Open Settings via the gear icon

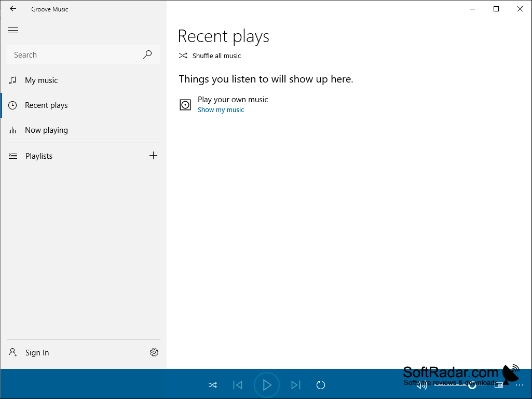154,352
